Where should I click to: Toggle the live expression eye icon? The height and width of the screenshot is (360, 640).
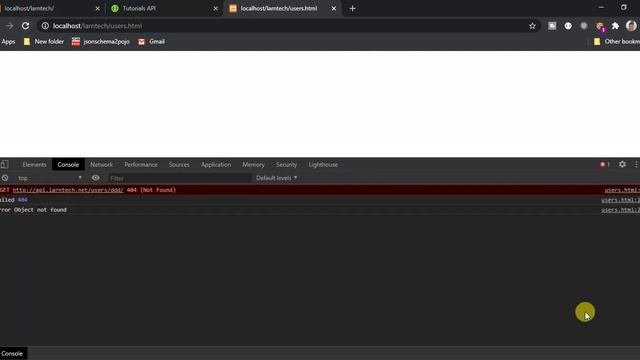(96, 178)
